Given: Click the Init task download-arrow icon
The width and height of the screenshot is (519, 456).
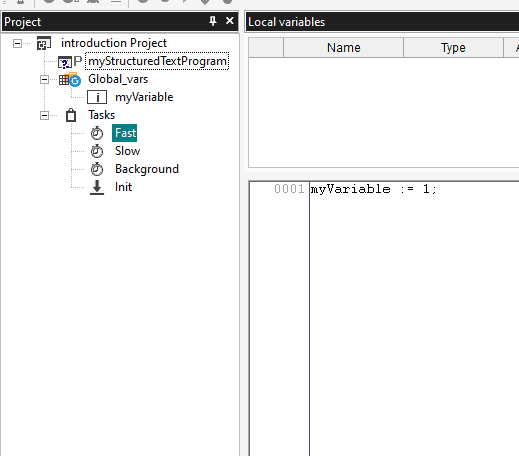Looking at the screenshot, I should 97,187.
